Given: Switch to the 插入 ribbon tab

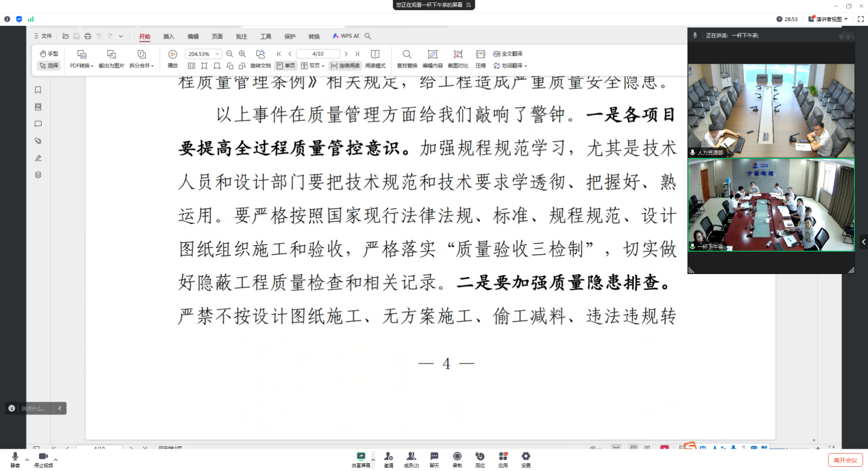Looking at the screenshot, I should pyautogui.click(x=169, y=37).
